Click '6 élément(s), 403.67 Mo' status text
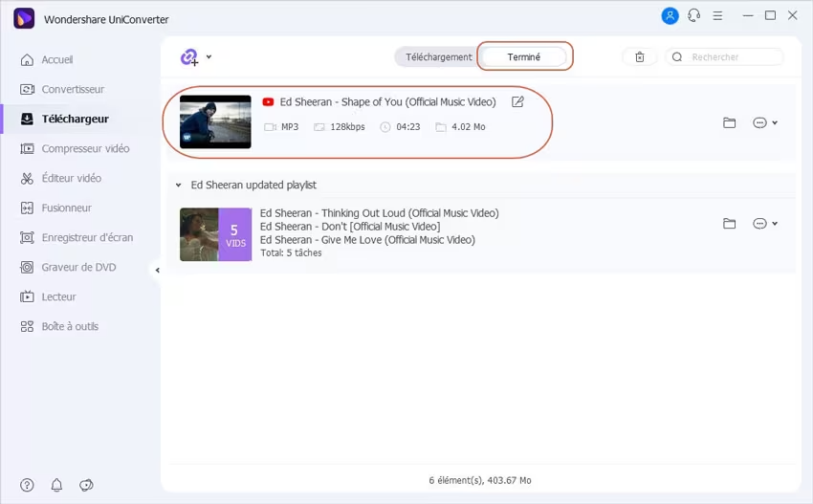This screenshot has height=504, width=813. pos(480,481)
